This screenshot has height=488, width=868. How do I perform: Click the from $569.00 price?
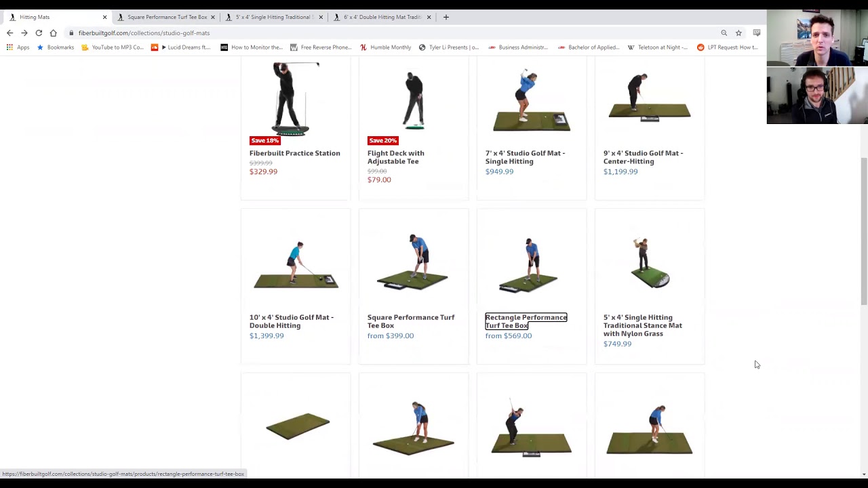point(509,335)
